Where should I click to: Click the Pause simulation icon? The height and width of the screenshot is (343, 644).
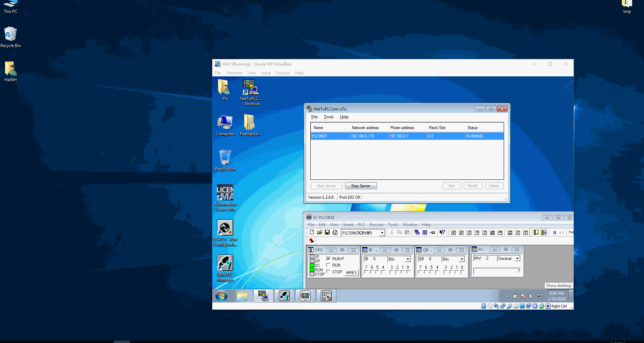pyautogui.click(x=554, y=233)
